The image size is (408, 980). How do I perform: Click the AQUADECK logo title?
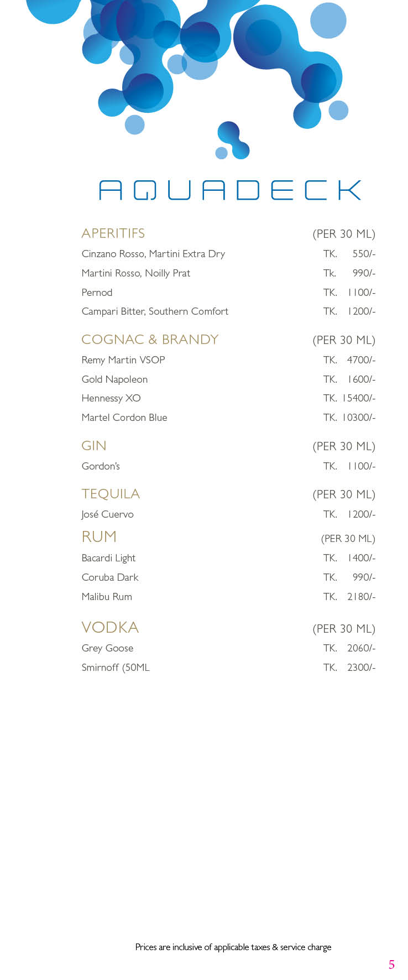point(229,190)
